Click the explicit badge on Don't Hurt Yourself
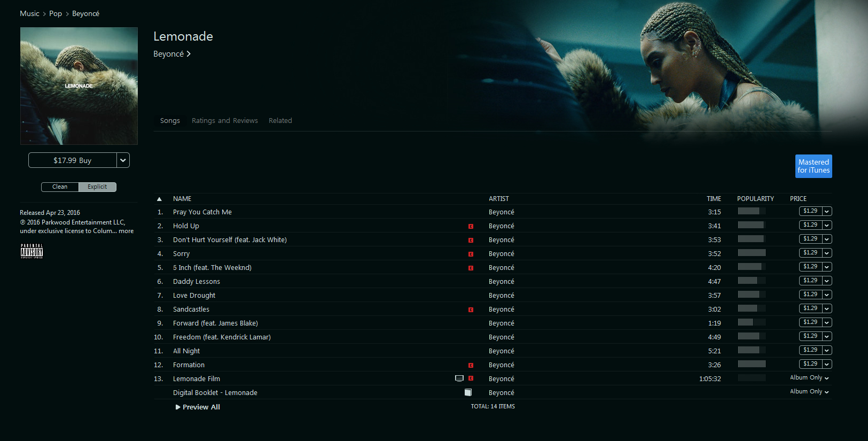The image size is (868, 441). [471, 240]
